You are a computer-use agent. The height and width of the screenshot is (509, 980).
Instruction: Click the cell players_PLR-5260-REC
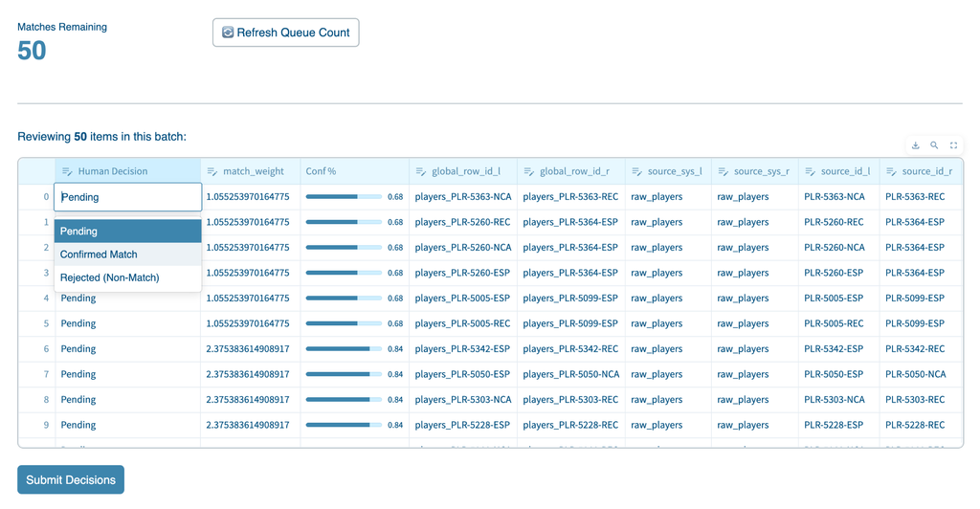tap(463, 222)
